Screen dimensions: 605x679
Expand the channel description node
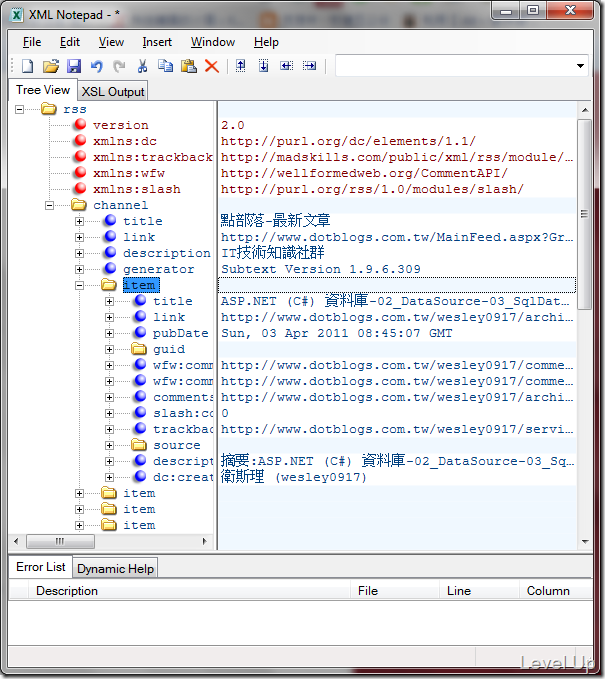[x=79, y=253]
